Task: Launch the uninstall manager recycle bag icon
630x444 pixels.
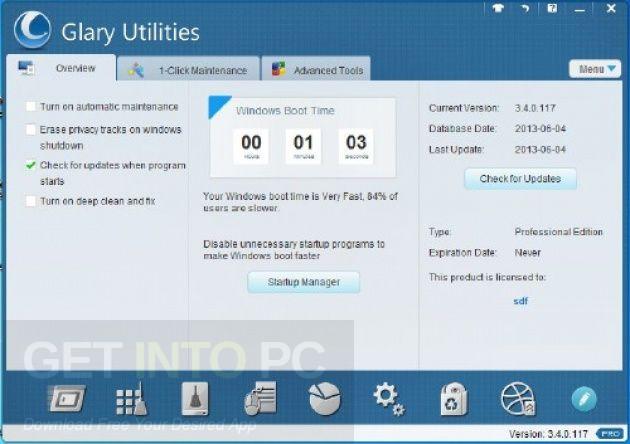Action: tap(454, 399)
